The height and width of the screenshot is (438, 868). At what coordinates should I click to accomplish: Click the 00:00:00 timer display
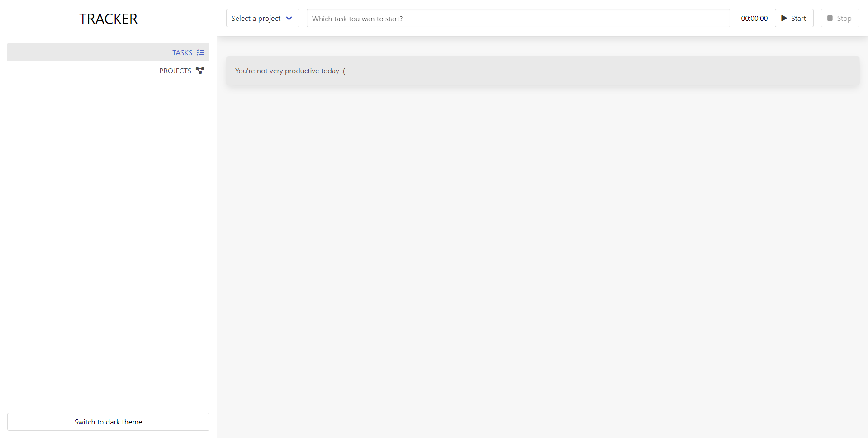click(x=754, y=18)
